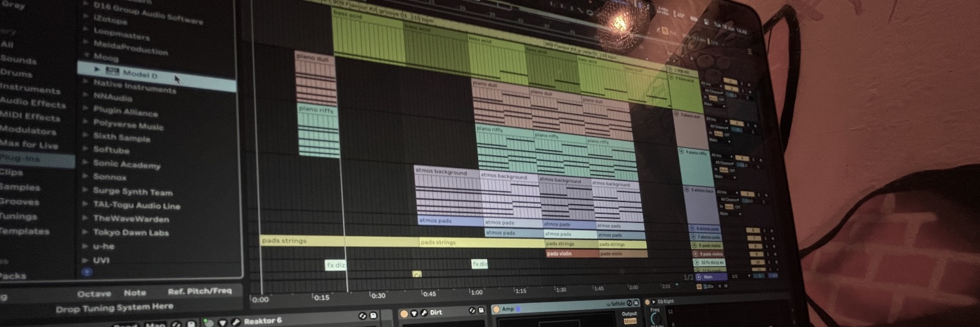Open the Max for Live category
The height and width of the screenshot is (327, 980).
[29, 145]
